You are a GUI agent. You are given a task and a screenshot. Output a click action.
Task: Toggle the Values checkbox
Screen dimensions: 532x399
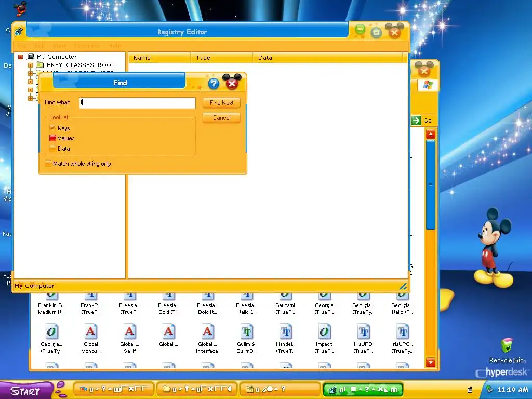pos(52,138)
